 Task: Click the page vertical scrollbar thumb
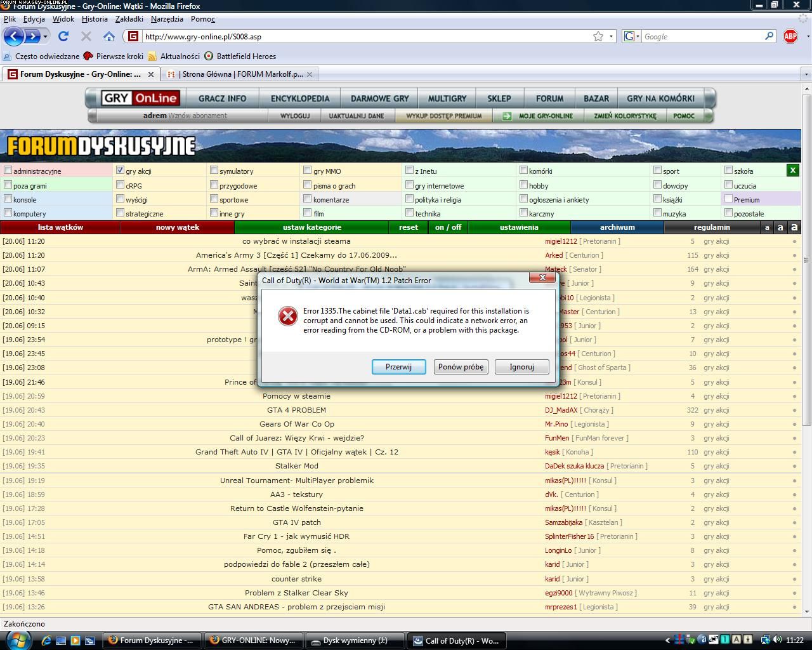(806, 260)
